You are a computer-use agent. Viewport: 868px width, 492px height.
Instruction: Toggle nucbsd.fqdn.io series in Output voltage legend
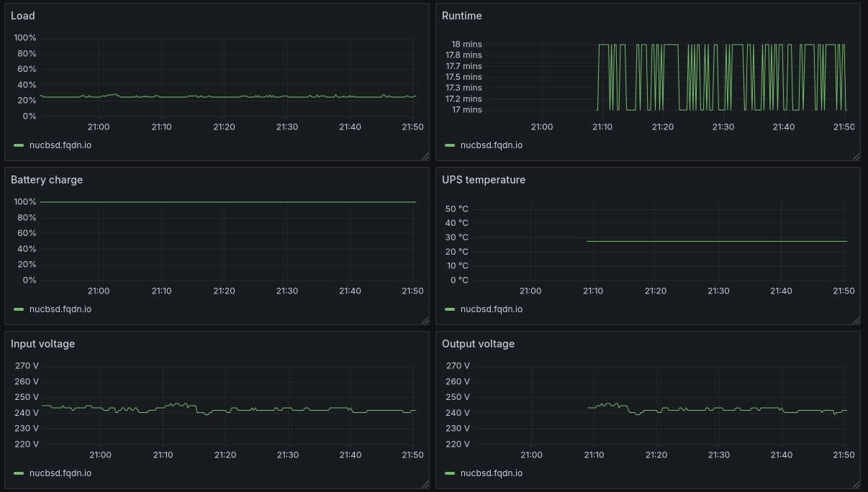(491, 473)
